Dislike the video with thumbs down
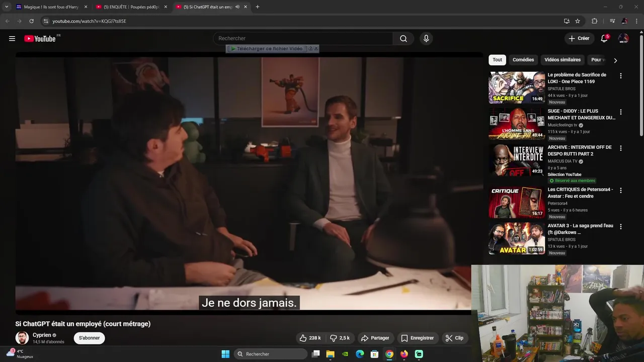The width and height of the screenshot is (644, 362). coord(340,338)
